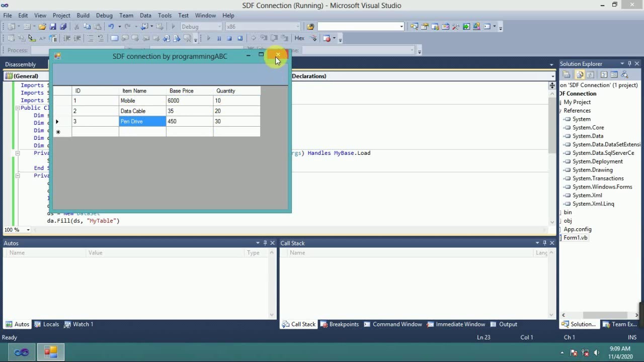Click the Continue play icon in debug toolbar
Image resolution: width=644 pixels, height=362 pixels.
(x=208, y=38)
